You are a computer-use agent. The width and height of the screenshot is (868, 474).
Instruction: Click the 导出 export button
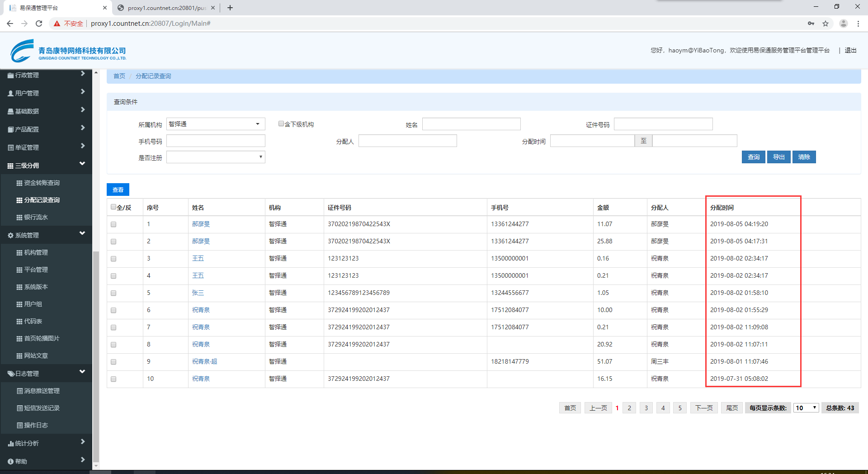coord(778,157)
